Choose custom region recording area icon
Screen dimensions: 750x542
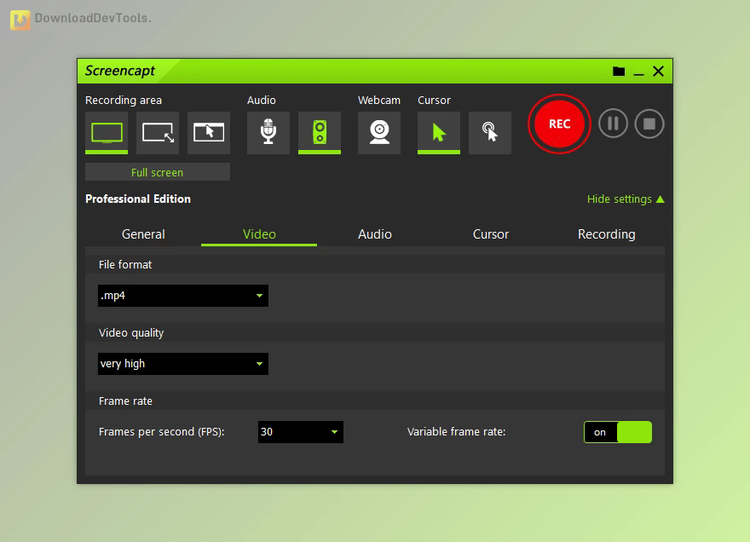157,133
